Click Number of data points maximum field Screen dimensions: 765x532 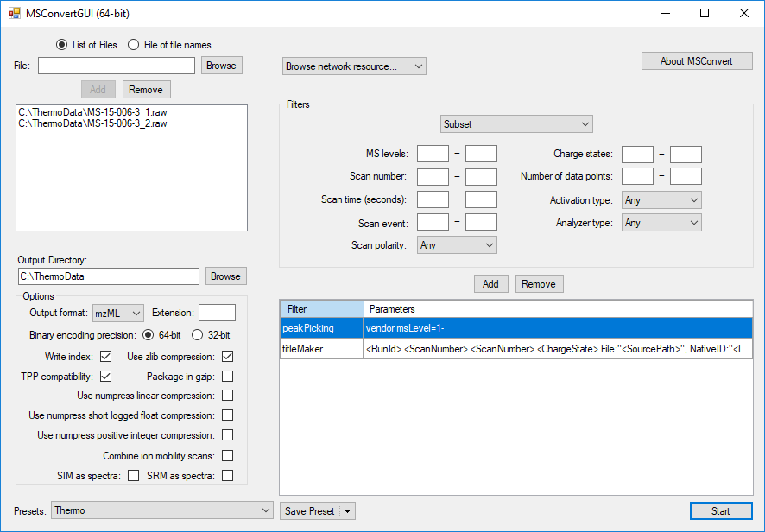(686, 176)
